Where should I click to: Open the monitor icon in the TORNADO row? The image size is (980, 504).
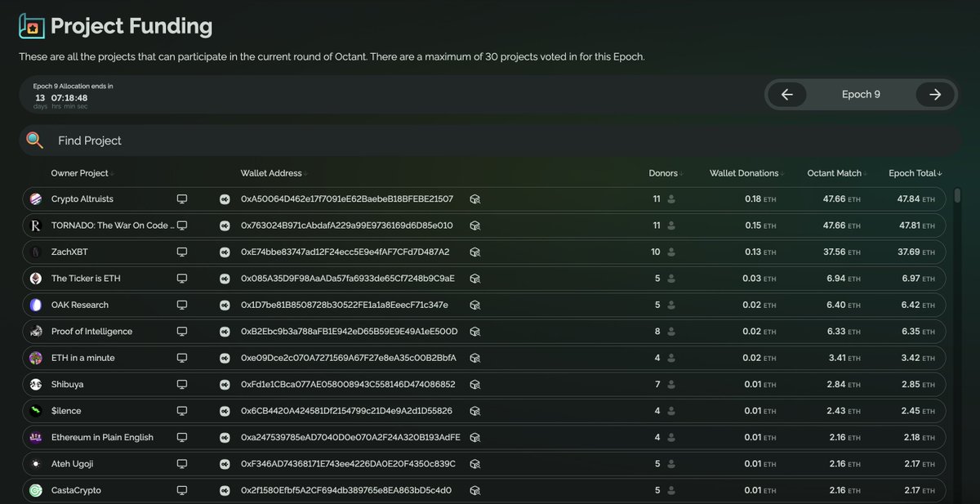[x=182, y=225]
